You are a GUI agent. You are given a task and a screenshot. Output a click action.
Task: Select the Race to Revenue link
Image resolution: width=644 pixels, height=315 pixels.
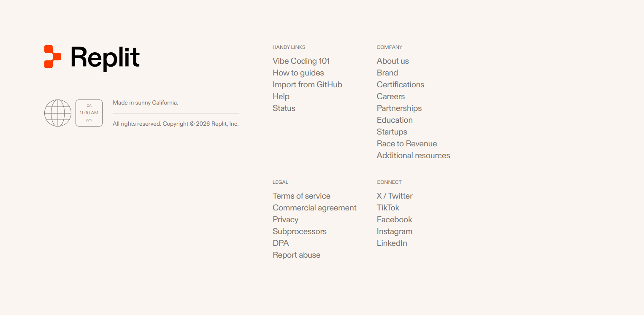[407, 143]
